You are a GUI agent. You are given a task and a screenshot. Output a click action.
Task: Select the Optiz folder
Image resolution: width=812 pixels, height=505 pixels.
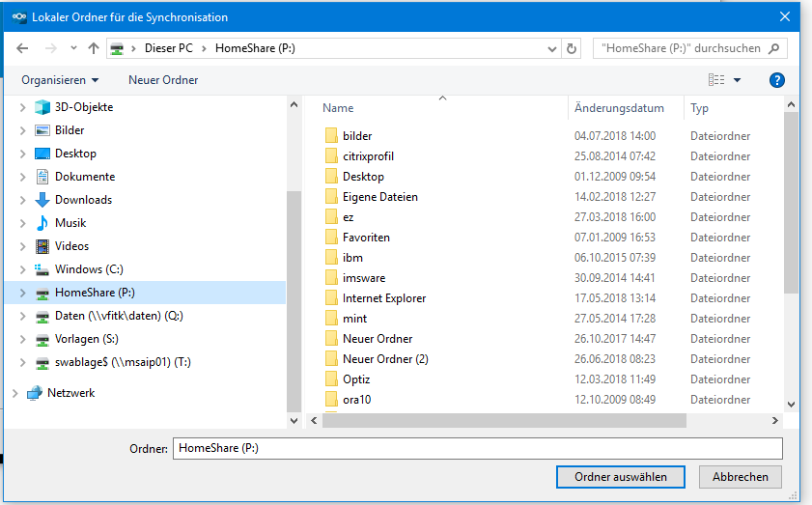point(356,379)
